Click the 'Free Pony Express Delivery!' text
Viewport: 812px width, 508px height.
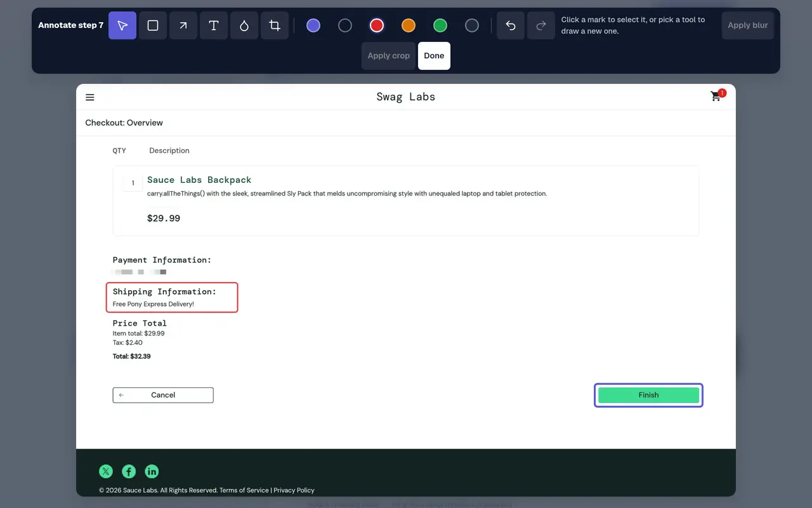[x=154, y=304]
